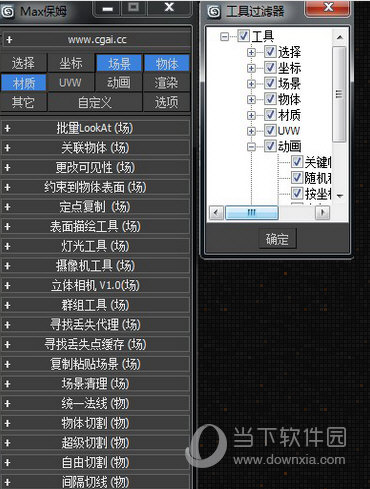Expand the 物体 tree node
370x489 pixels.
[x=252, y=100]
